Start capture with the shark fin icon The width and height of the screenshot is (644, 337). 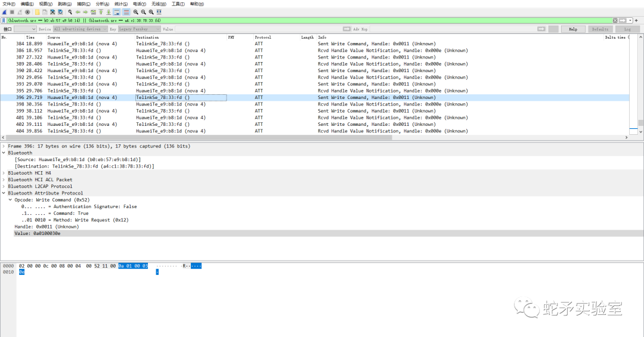pyautogui.click(x=5, y=13)
